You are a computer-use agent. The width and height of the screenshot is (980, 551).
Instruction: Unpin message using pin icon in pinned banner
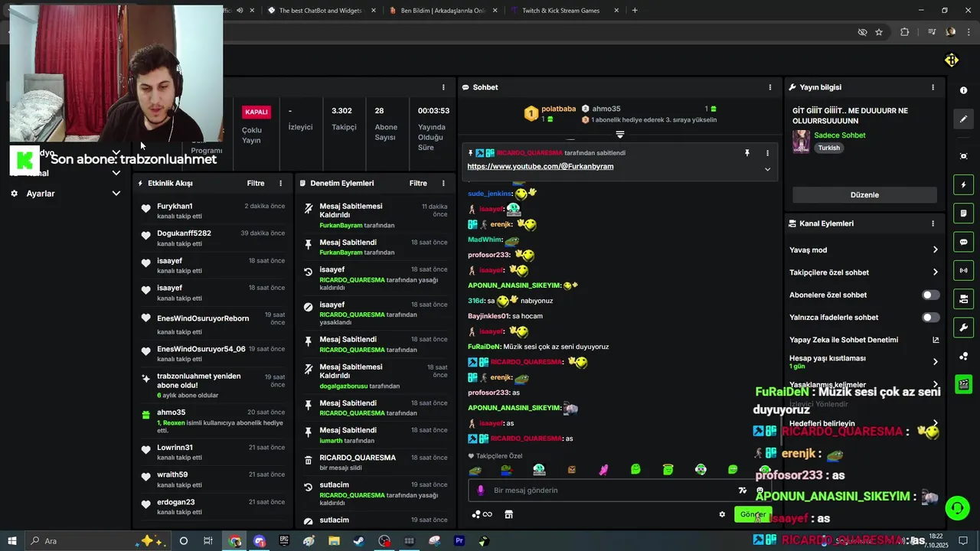[x=747, y=153]
